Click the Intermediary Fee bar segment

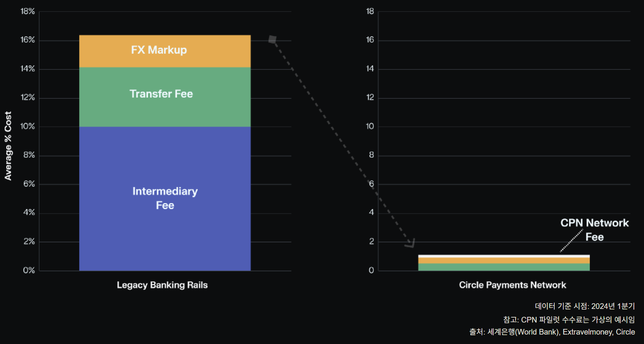[x=165, y=198]
